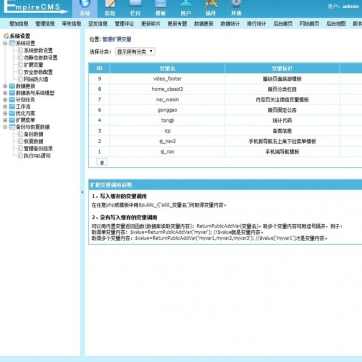362x362 pixels.
Task: Click folder icon of 计划任务 node
Action: 12,100
